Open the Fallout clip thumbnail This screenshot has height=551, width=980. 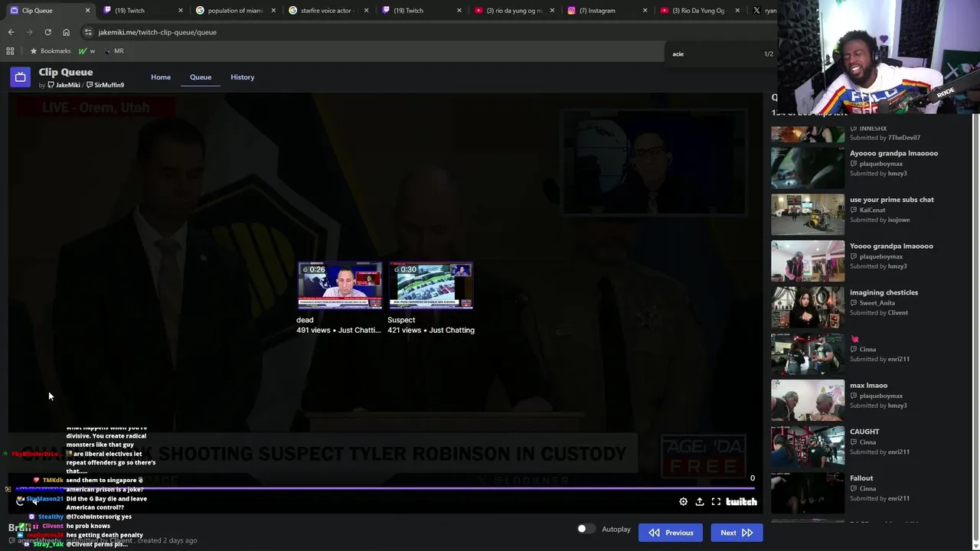pyautogui.click(x=808, y=493)
